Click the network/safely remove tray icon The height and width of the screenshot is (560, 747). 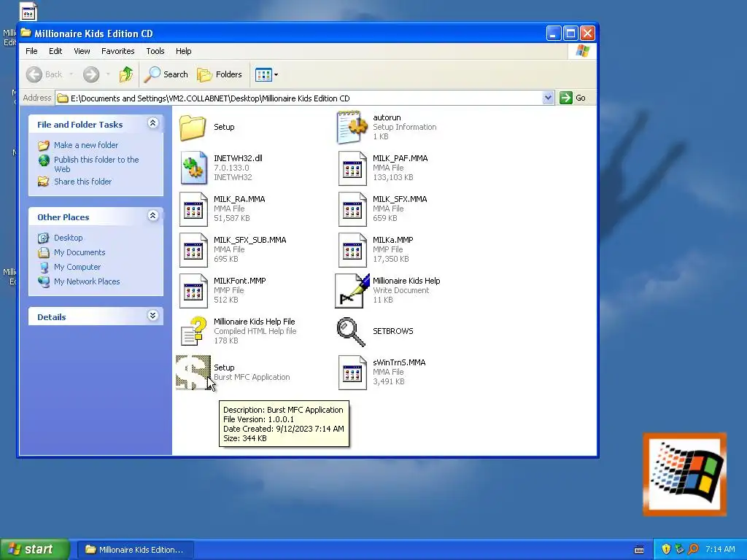(x=679, y=549)
